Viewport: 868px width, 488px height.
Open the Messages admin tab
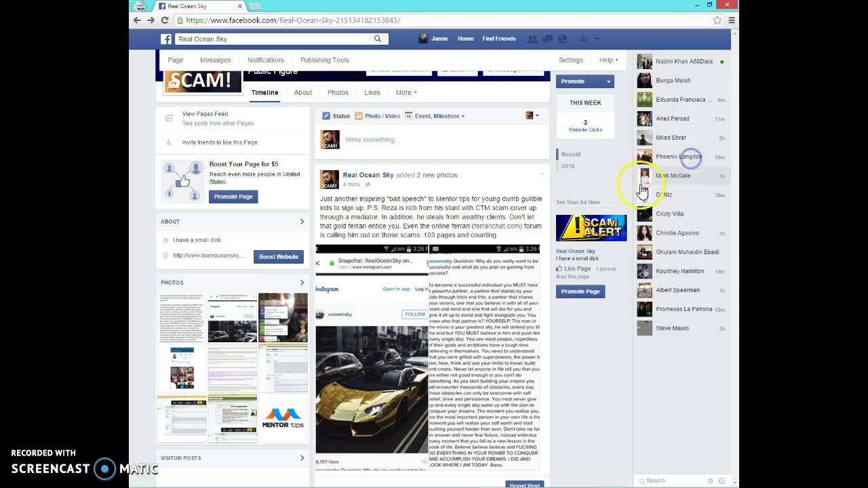216,60
